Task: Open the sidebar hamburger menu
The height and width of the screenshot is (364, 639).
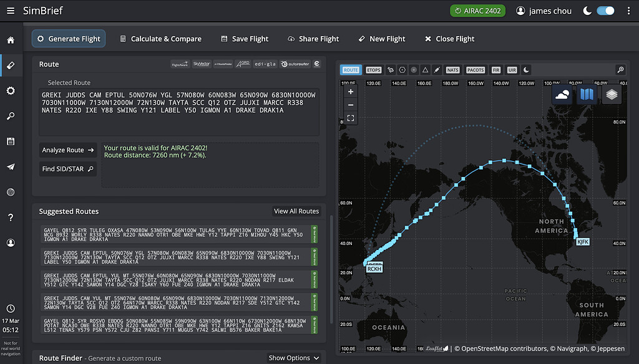Action: (9, 10)
